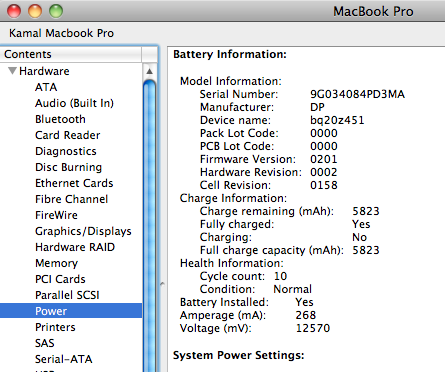Image resolution: width=445 pixels, height=372 pixels.
Task: Click the Firmware Version value 0201
Action: click(x=324, y=159)
